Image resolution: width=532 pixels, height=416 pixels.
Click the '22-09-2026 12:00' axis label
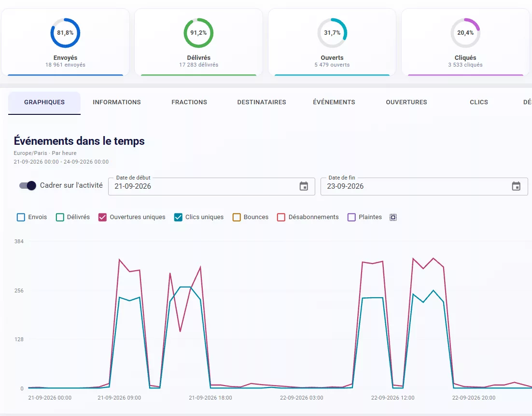point(392,398)
